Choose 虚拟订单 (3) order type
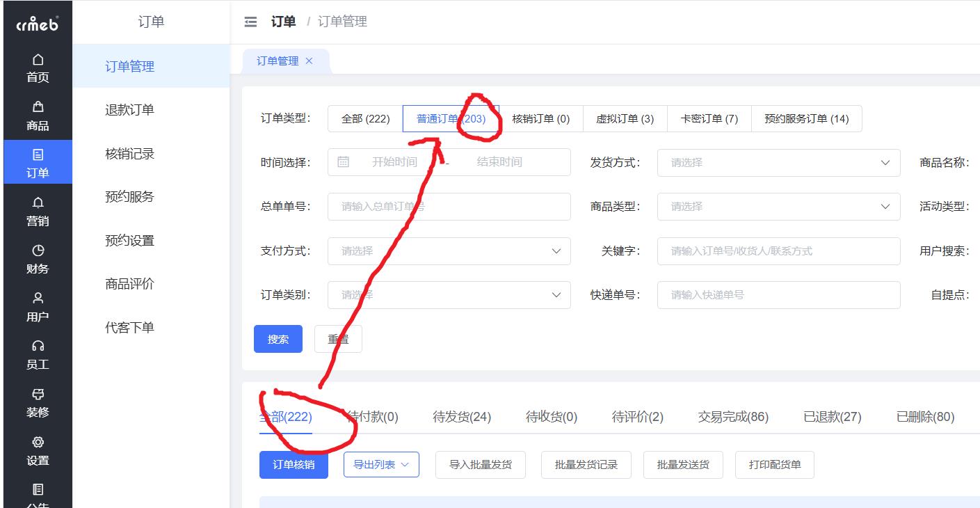The width and height of the screenshot is (980, 508). click(x=625, y=119)
